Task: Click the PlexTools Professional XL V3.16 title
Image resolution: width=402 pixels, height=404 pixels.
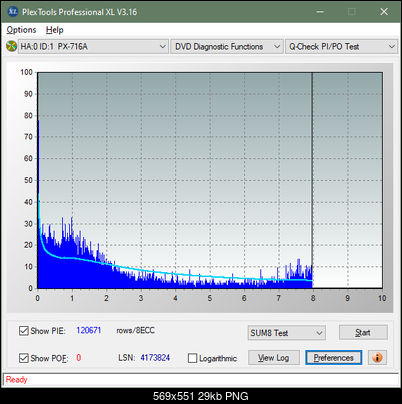Action: (79, 12)
